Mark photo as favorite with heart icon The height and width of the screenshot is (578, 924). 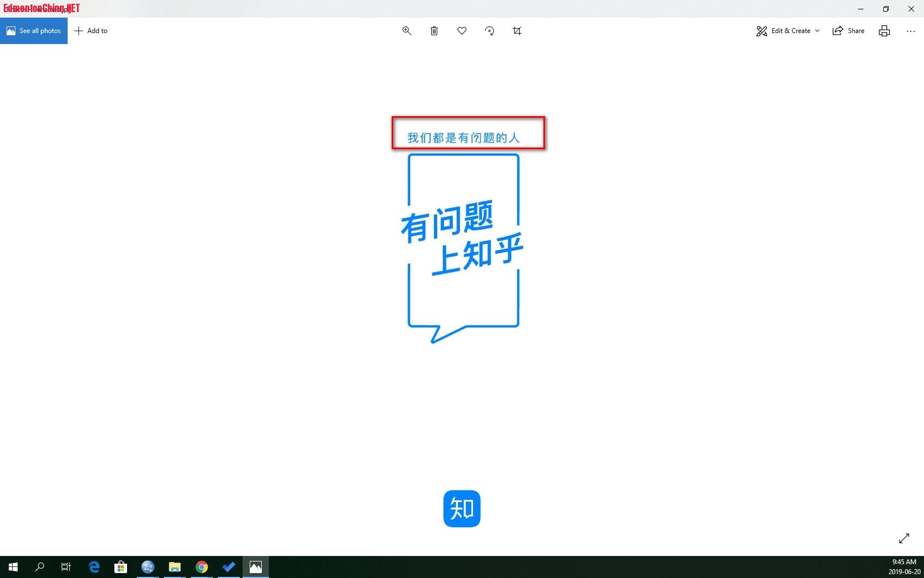(x=462, y=31)
